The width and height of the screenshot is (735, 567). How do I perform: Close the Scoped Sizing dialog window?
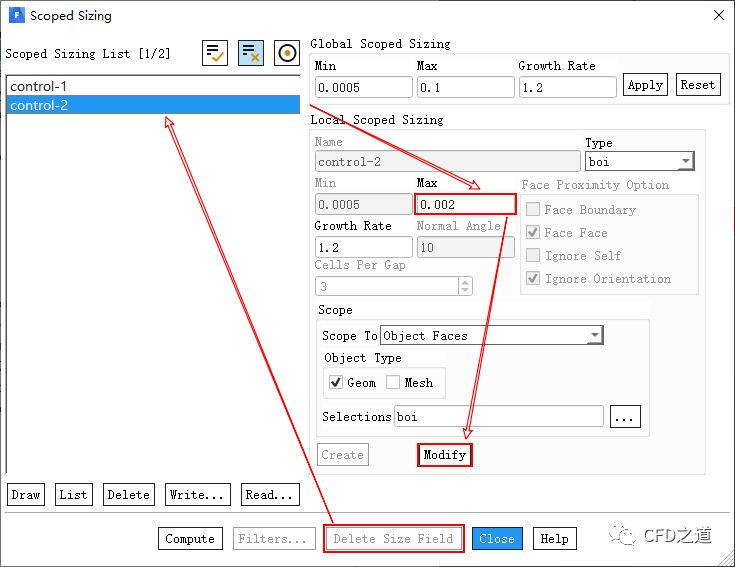pyautogui.click(x=718, y=15)
